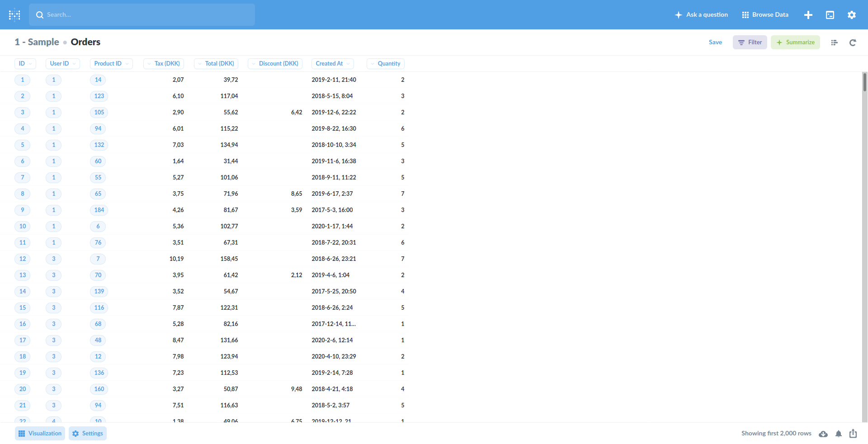Create a new item with the plus icon
This screenshot has width=868, height=444.
point(808,14)
